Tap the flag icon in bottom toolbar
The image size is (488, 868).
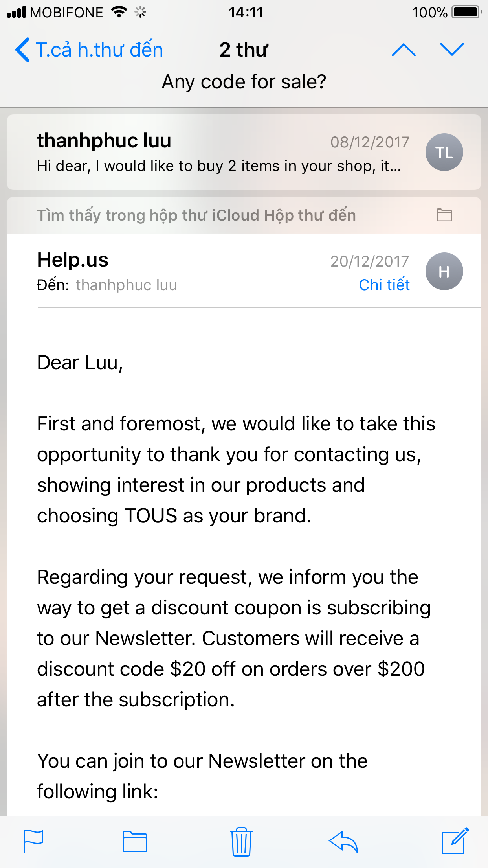[x=33, y=841]
